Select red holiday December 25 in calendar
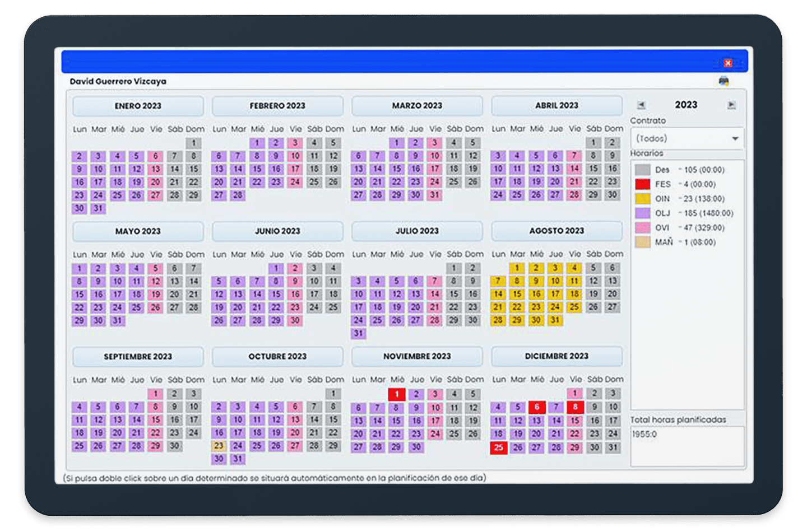This screenshot has width=807, height=532. click(x=498, y=447)
